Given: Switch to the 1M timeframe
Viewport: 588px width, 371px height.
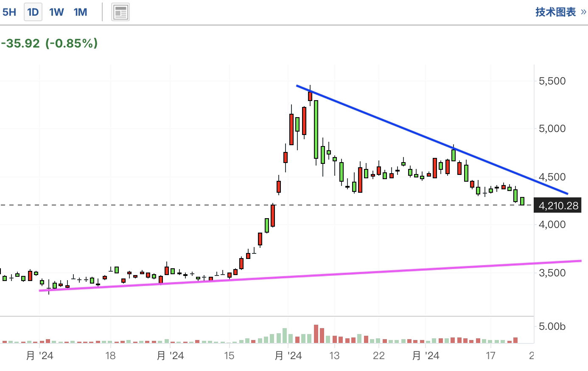Looking at the screenshot, I should point(80,12).
